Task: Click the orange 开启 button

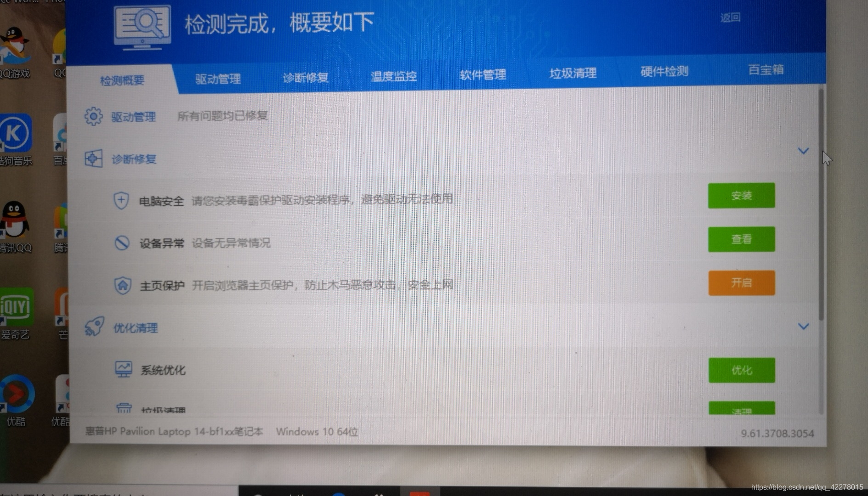Action: coord(741,283)
